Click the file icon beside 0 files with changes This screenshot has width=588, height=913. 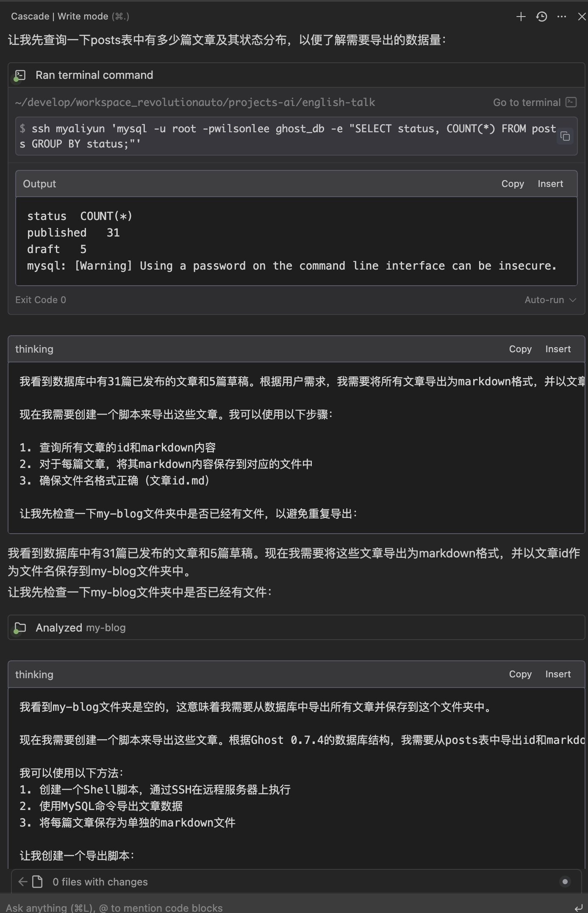[38, 882]
